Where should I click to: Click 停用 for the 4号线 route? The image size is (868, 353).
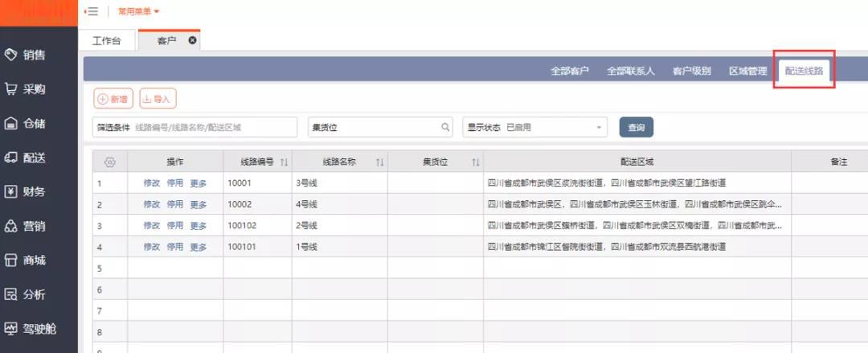pyautogui.click(x=175, y=204)
